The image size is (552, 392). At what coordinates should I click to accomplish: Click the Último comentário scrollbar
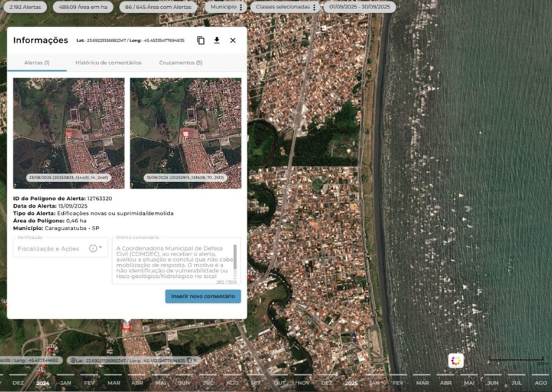tap(236, 258)
